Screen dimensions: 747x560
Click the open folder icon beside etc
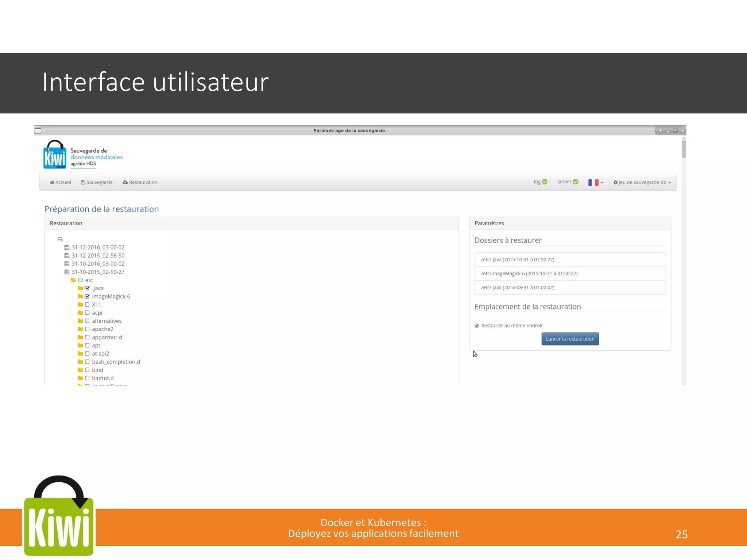(73, 280)
